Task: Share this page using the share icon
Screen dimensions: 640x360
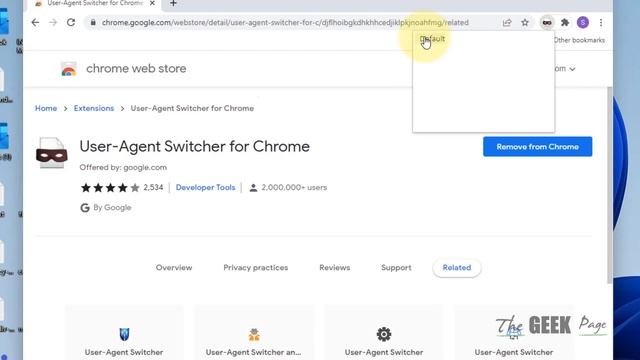Action: 507,22
